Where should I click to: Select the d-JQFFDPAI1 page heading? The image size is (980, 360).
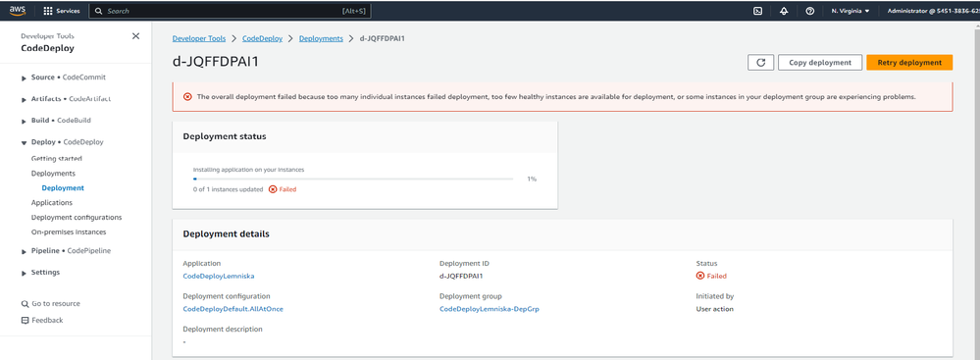click(216, 61)
